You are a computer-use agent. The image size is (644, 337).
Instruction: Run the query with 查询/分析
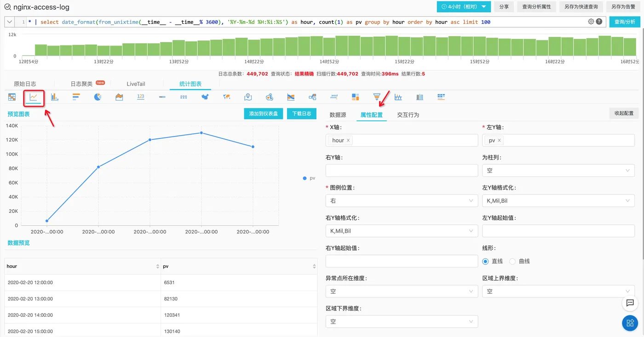tap(625, 22)
